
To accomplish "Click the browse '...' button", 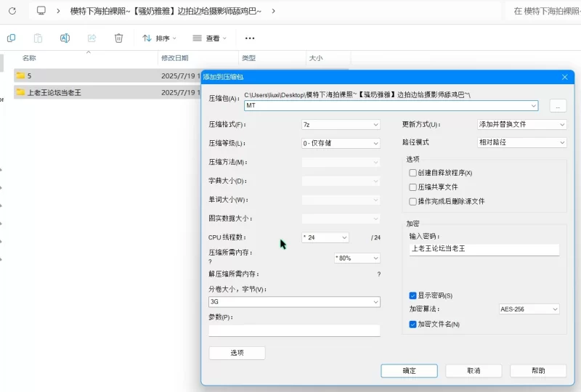I will [558, 106].
